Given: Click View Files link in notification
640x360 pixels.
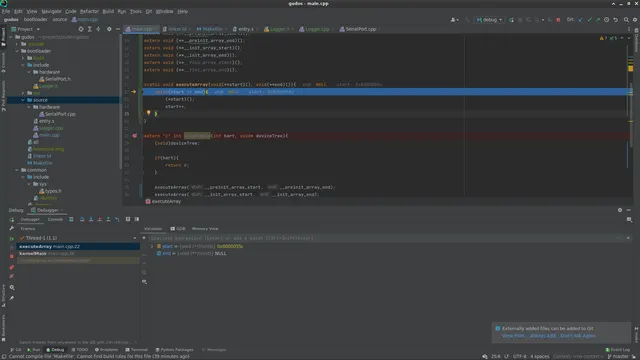Looking at the screenshot, I should coord(513,336).
